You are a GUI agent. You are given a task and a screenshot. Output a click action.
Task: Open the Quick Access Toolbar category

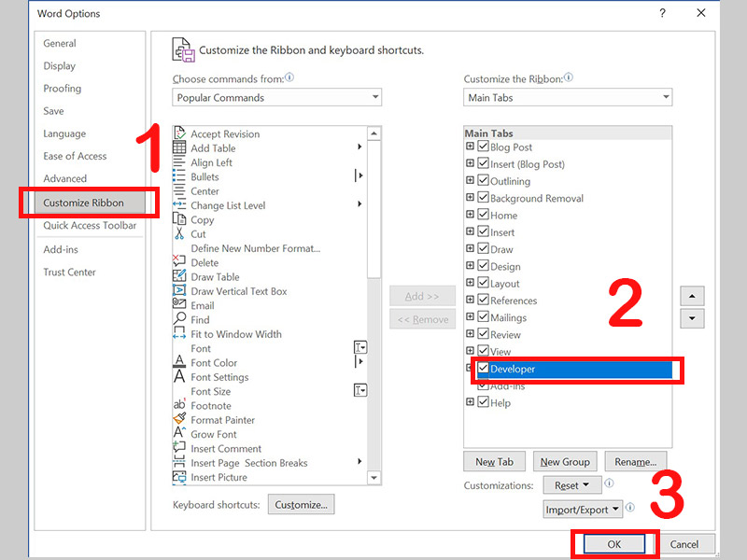coord(90,225)
